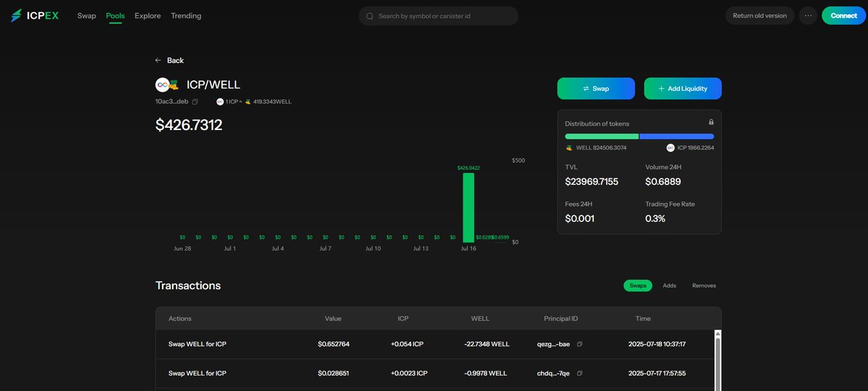Click the -0.9978 WELL cell
The height and width of the screenshot is (391, 868).
(x=485, y=373)
